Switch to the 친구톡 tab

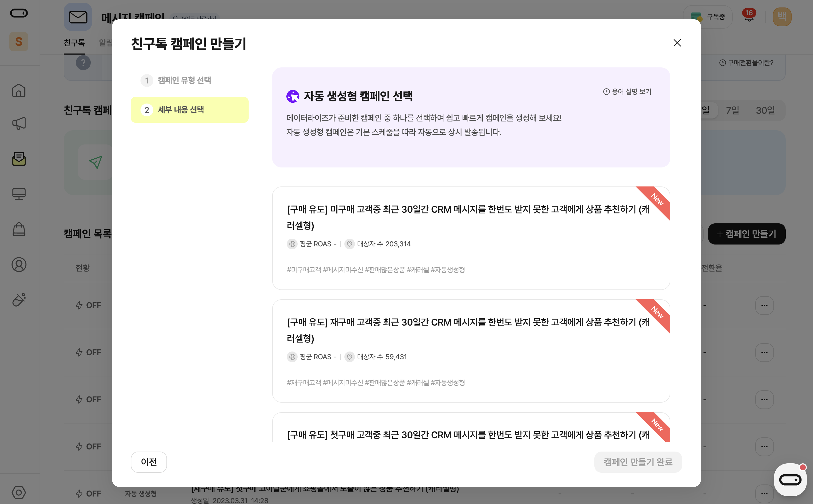[74, 43]
